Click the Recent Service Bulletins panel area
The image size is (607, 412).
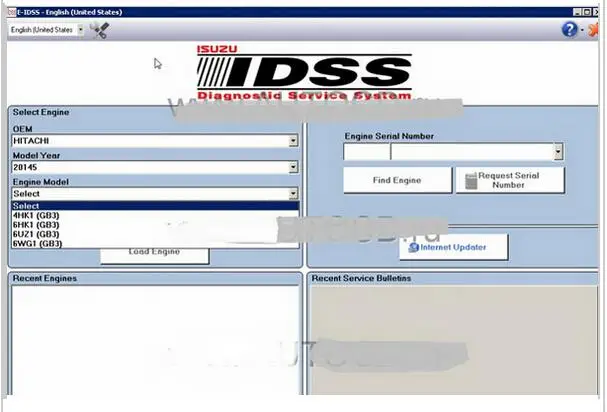453,340
